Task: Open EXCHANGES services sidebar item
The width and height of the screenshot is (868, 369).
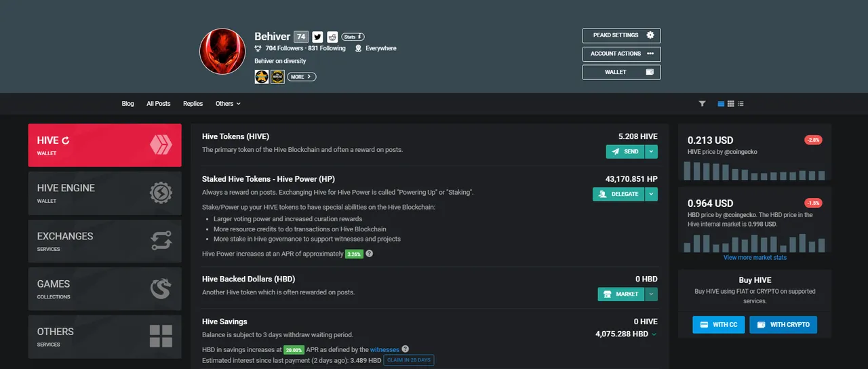Action: coord(104,241)
